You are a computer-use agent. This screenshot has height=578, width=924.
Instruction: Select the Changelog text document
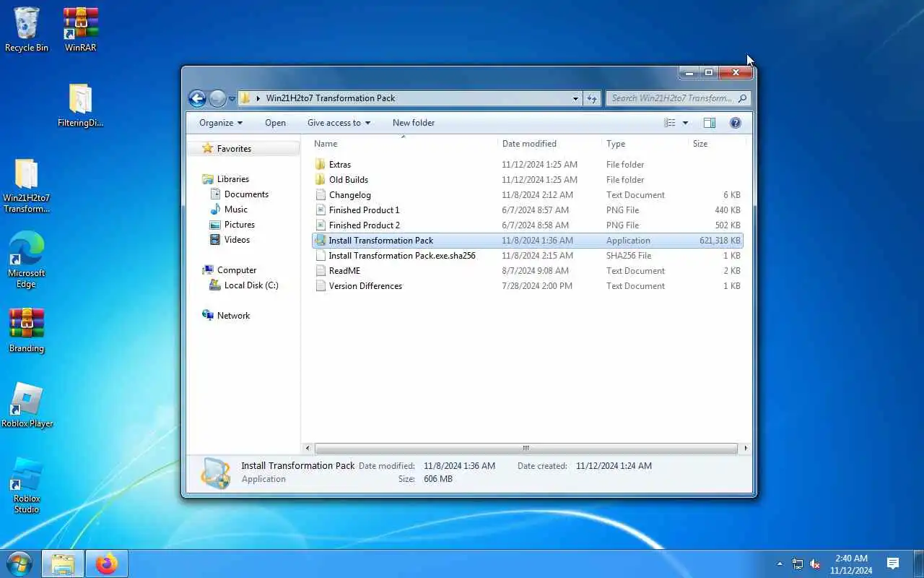click(x=528, y=195)
